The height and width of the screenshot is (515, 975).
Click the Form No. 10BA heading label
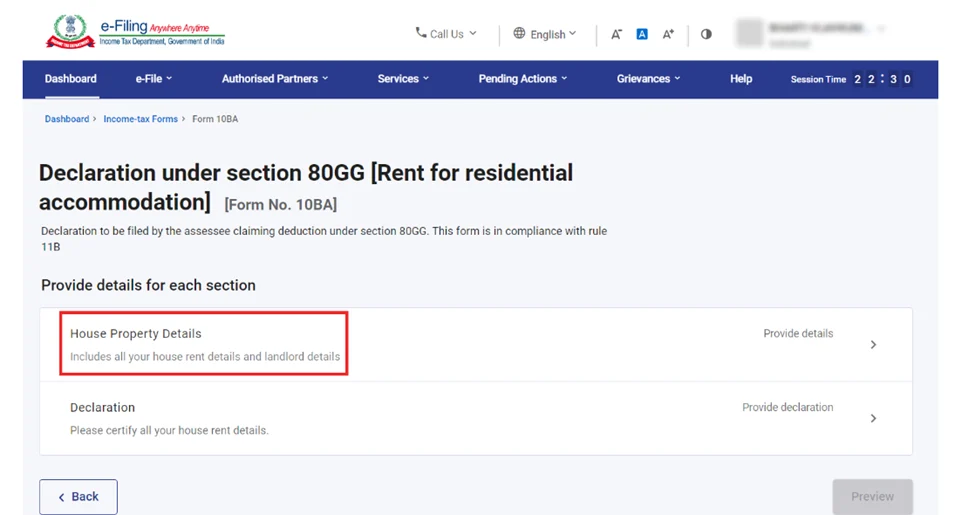click(280, 205)
